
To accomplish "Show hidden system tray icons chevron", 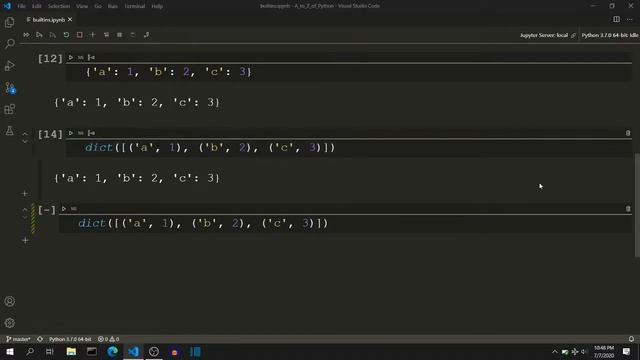I will point(554,352).
